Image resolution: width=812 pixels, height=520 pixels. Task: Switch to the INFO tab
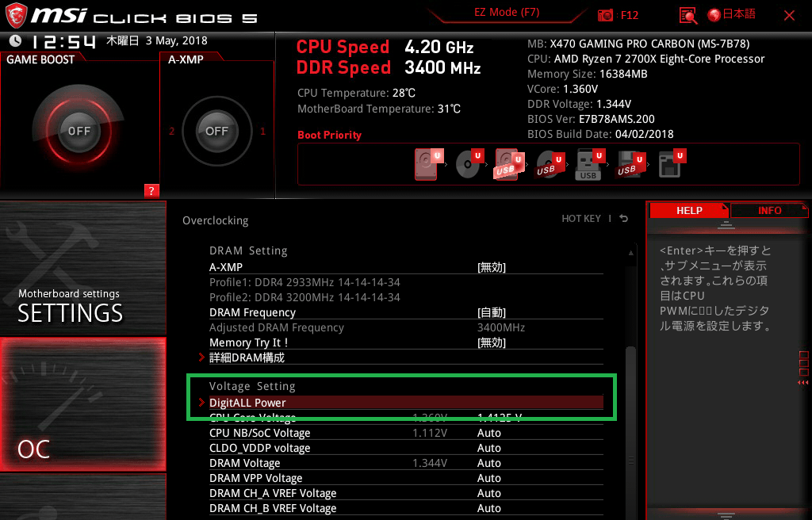[769, 210]
